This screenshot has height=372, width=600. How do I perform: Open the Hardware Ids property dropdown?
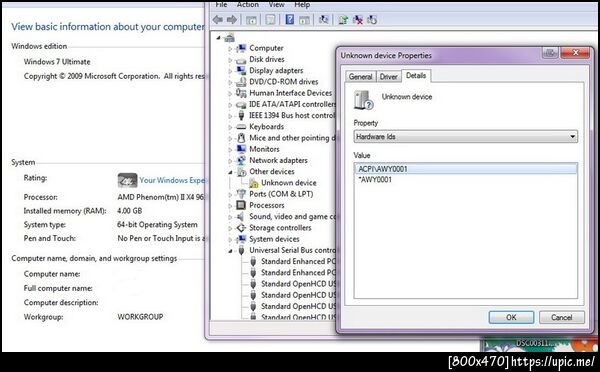coord(466,137)
